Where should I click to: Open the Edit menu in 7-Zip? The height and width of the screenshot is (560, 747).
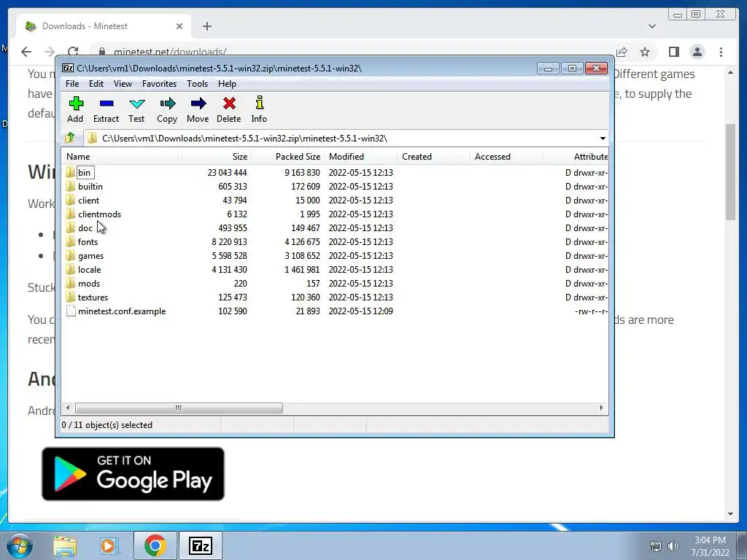(96, 83)
